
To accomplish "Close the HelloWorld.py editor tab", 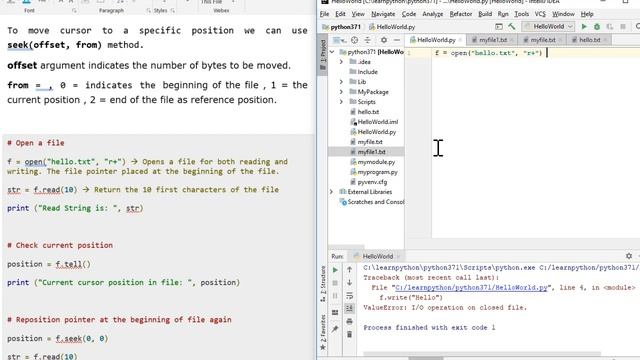I will tap(460, 40).
